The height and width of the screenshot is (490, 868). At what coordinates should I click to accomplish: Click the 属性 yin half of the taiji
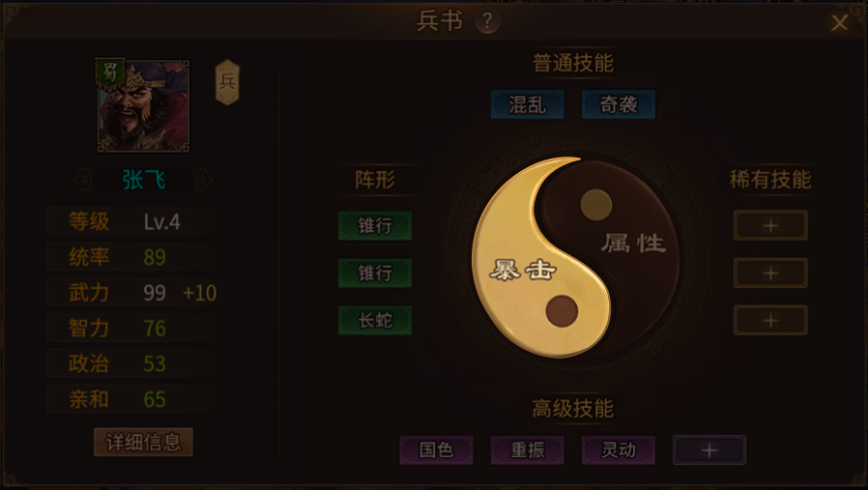pyautogui.click(x=634, y=243)
